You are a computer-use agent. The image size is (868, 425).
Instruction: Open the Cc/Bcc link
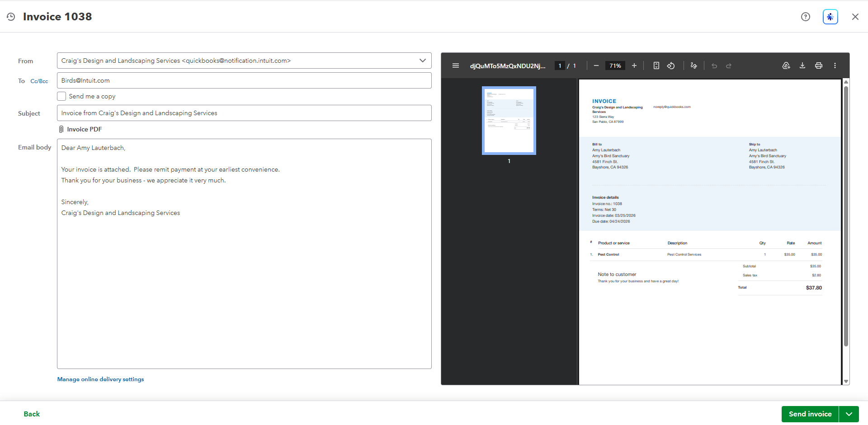coord(39,81)
